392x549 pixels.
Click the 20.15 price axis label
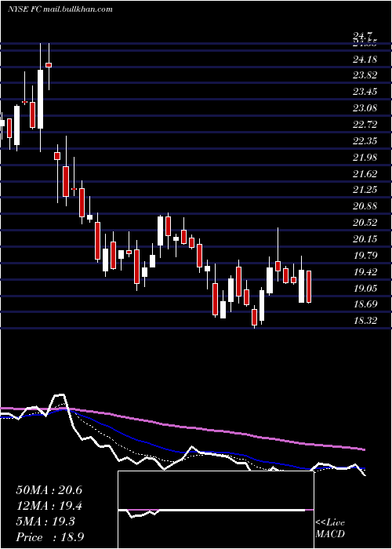click(x=365, y=238)
